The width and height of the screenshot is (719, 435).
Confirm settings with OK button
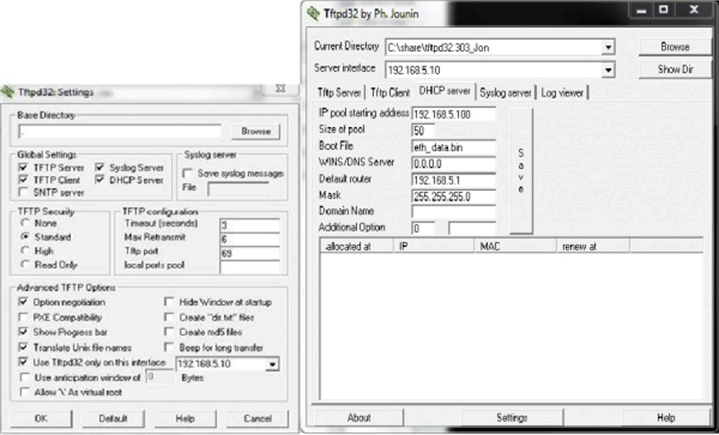[x=41, y=418]
